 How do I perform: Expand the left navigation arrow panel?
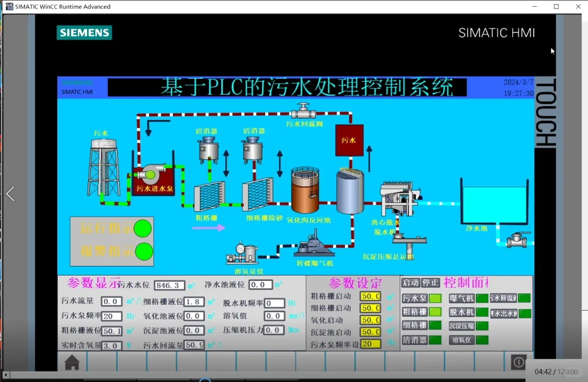click(x=10, y=194)
